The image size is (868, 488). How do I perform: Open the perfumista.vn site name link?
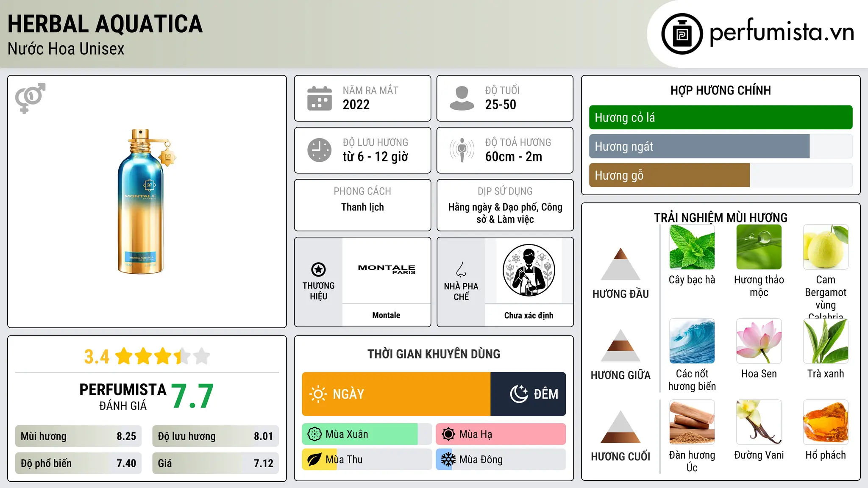[x=782, y=33]
